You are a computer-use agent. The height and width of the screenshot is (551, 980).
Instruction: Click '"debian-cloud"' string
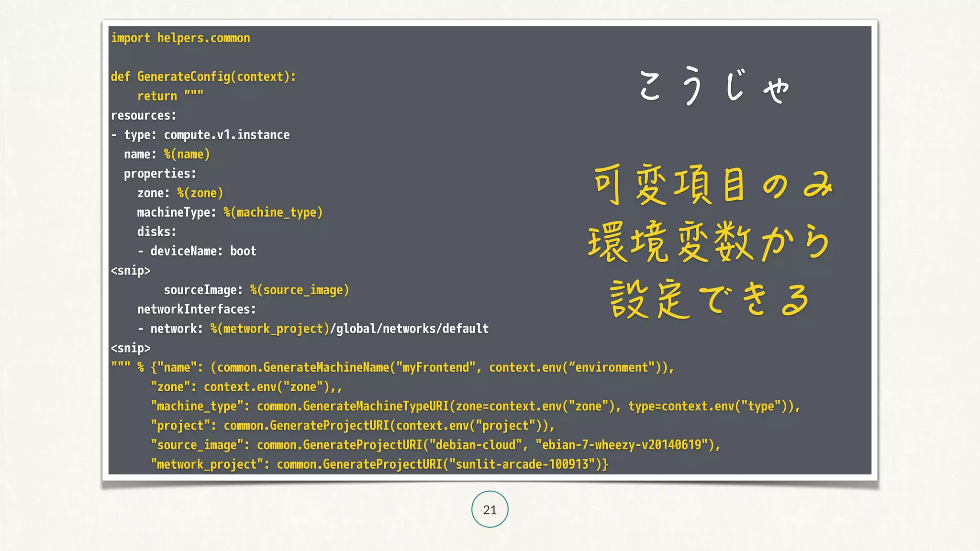coord(476,445)
